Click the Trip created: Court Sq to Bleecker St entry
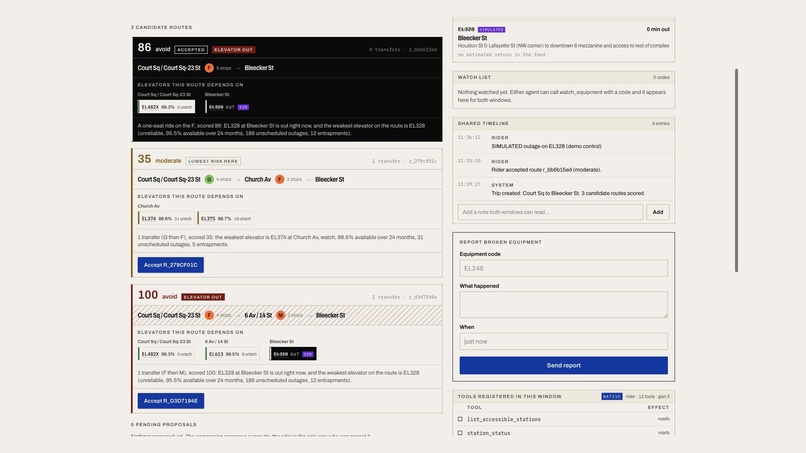 pyautogui.click(x=568, y=193)
